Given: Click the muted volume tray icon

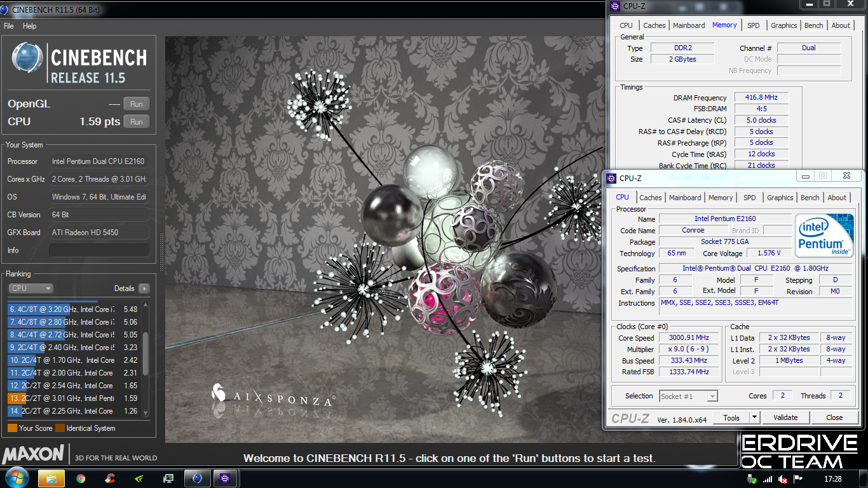Looking at the screenshot, I should click(x=783, y=479).
